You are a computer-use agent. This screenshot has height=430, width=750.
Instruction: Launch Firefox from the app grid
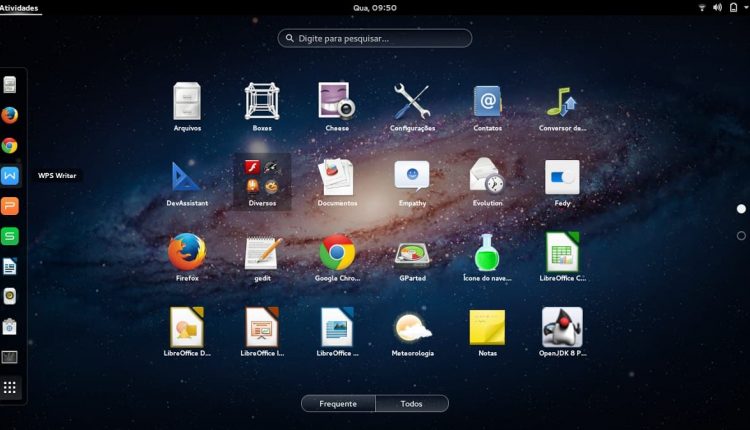(187, 252)
